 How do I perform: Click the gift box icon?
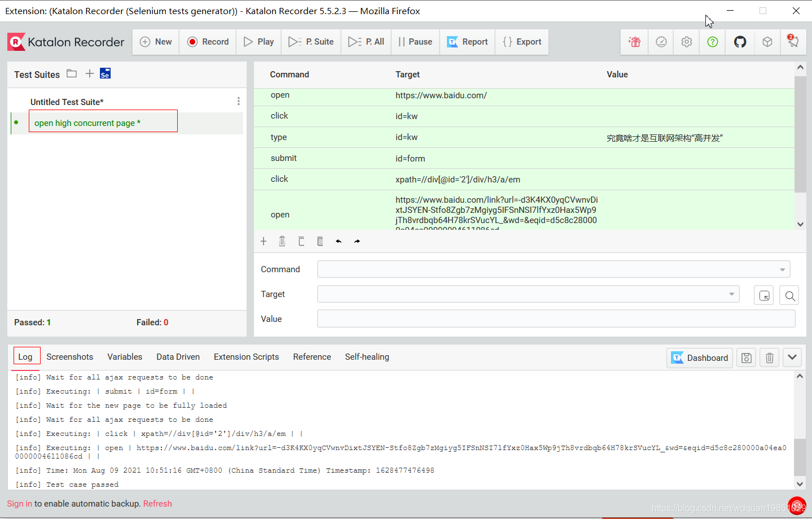tap(634, 42)
